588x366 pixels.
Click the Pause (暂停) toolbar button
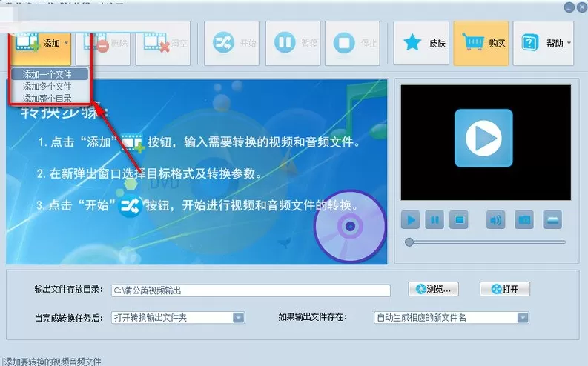(x=293, y=44)
